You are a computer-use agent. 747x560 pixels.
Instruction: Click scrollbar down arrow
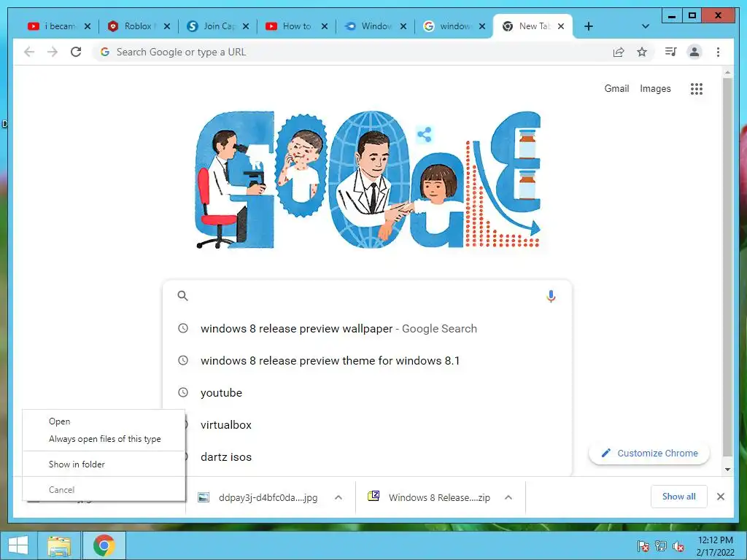pyautogui.click(x=727, y=470)
